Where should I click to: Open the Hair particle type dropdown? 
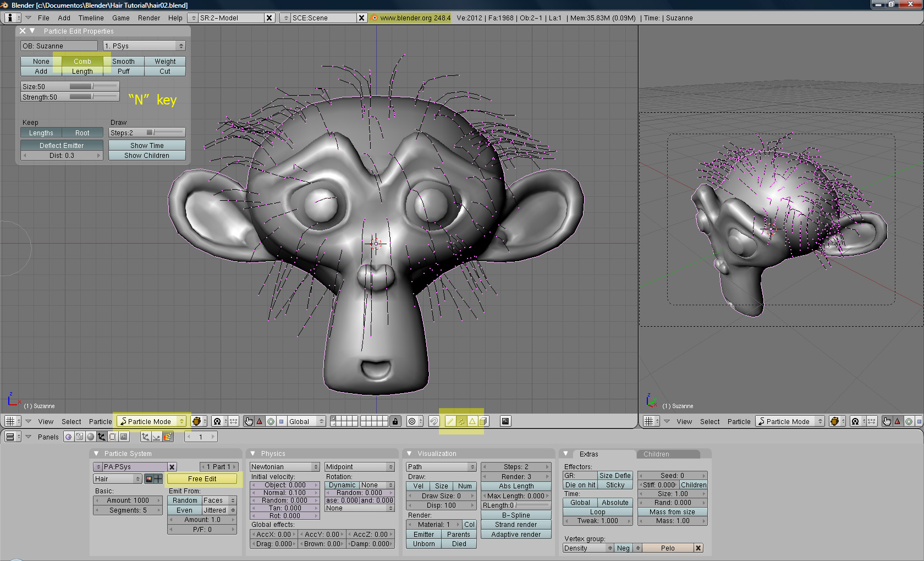click(x=117, y=479)
